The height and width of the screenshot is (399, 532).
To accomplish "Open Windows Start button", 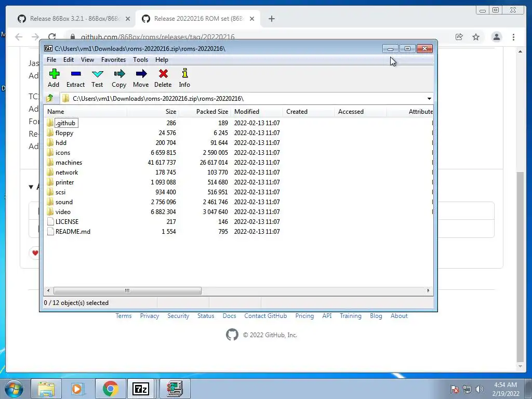I will (x=14, y=389).
